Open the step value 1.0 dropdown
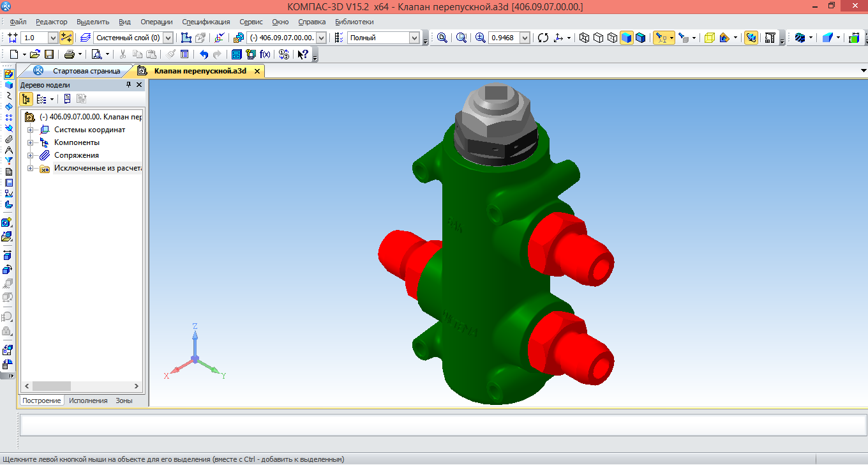This screenshot has height=465, width=868. pyautogui.click(x=52, y=38)
